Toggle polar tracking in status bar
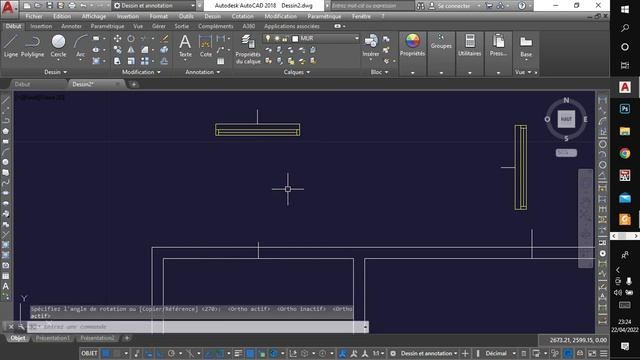The height and width of the screenshot is (360, 640). (171, 353)
